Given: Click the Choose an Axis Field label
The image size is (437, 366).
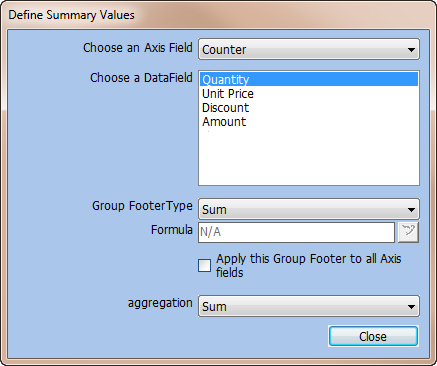Looking at the screenshot, I should tap(138, 48).
